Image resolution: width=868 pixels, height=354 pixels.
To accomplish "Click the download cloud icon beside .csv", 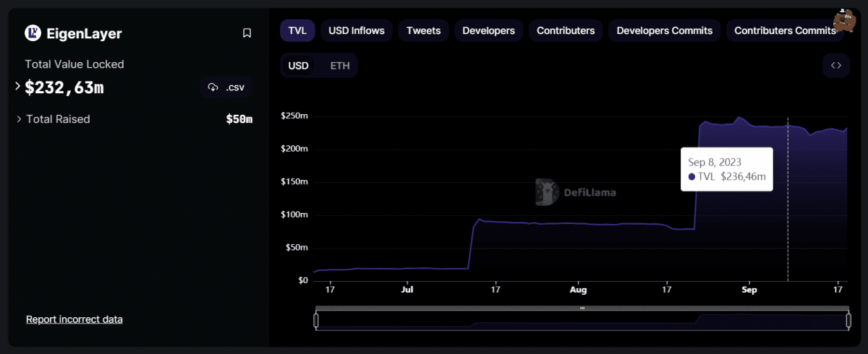I will (x=213, y=87).
